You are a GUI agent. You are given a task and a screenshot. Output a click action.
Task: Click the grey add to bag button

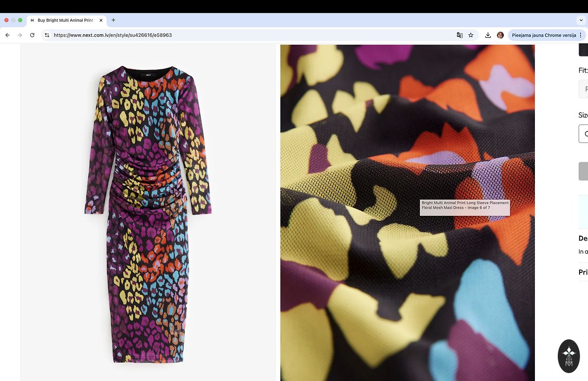(x=584, y=171)
